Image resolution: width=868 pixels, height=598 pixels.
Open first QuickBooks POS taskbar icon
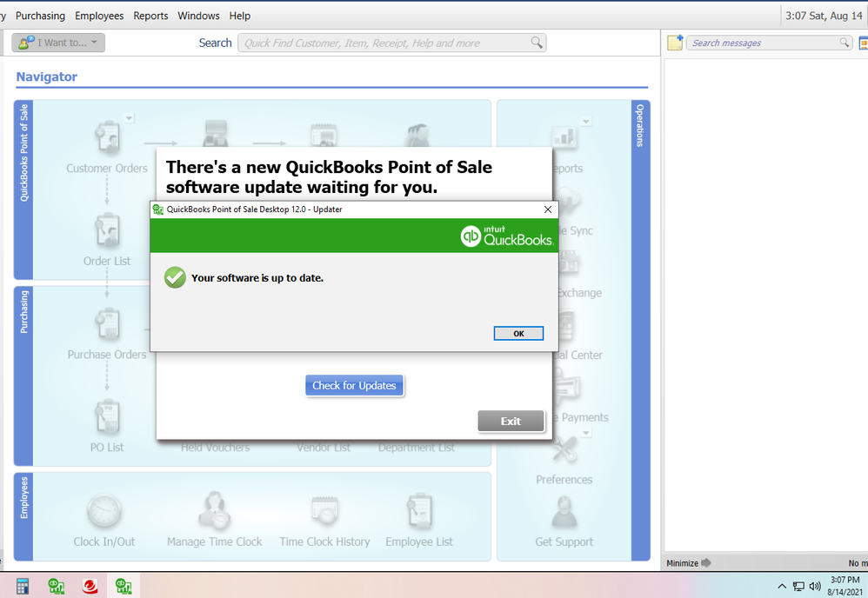(56, 586)
